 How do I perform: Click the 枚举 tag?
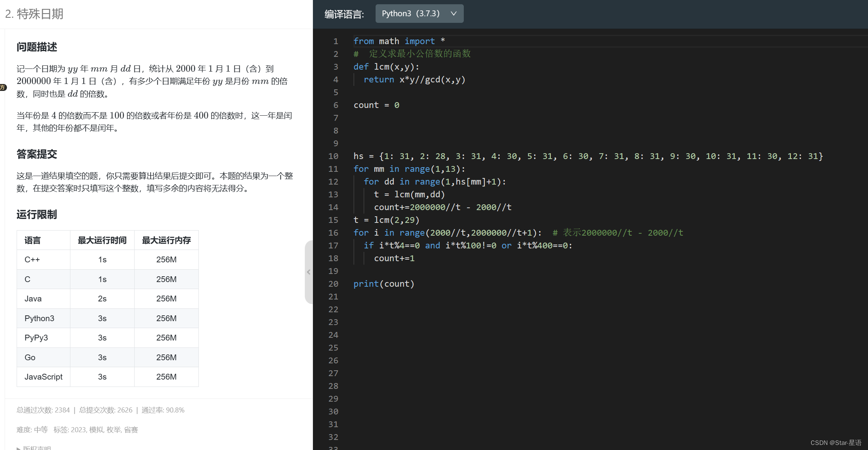click(114, 430)
